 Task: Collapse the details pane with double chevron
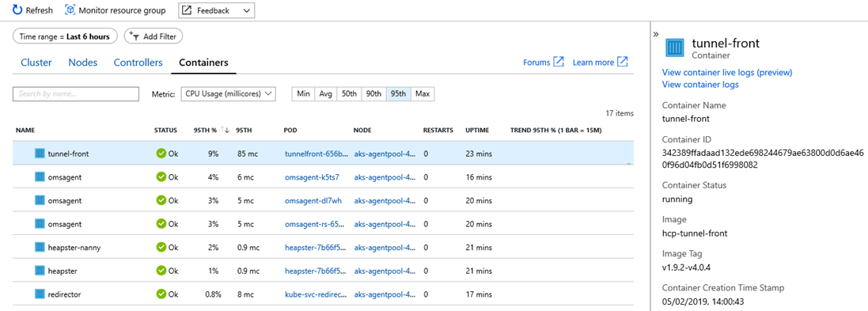(655, 34)
